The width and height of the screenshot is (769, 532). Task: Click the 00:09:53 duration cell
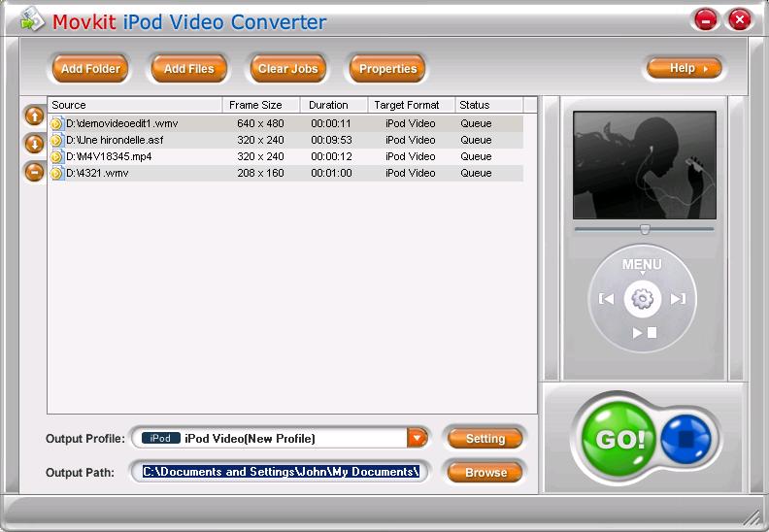pyautogui.click(x=331, y=140)
